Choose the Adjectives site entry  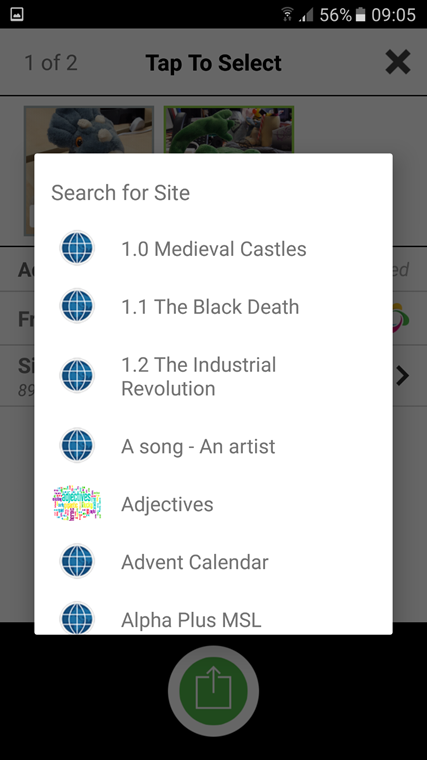tap(213, 504)
